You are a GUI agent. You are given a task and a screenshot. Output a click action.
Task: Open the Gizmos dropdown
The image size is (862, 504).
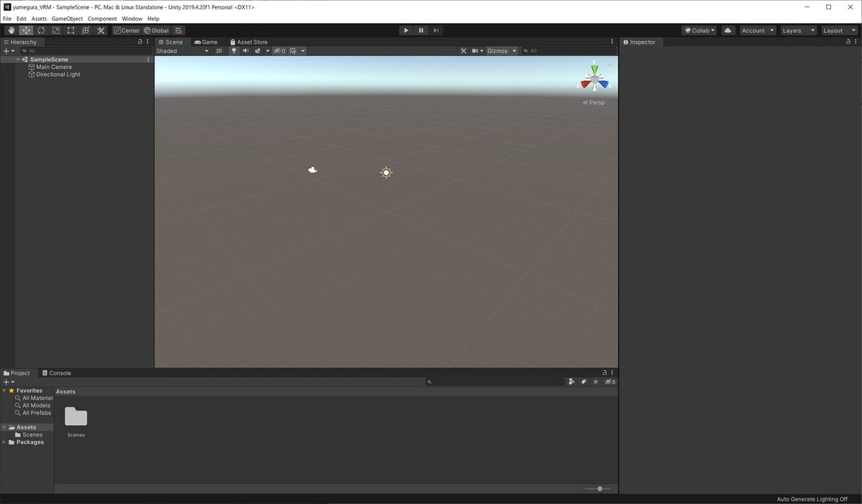(501, 50)
